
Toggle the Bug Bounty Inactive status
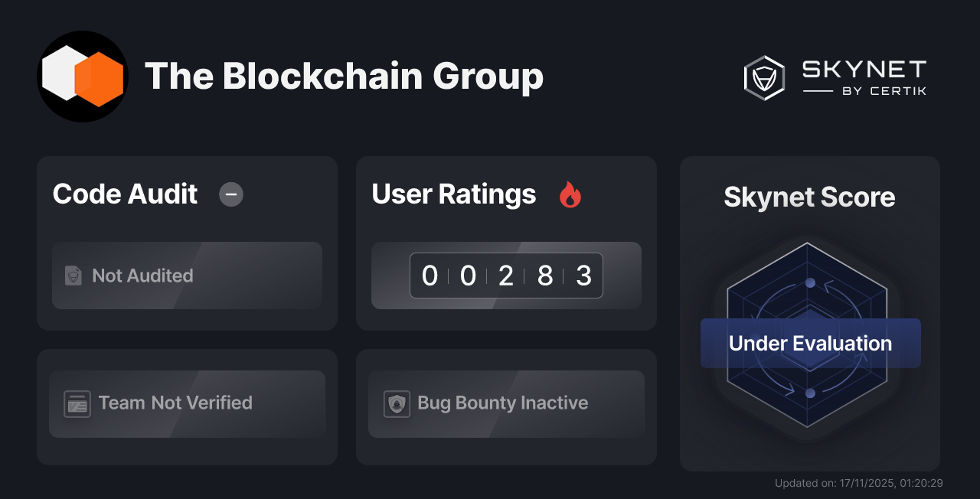pyautogui.click(x=506, y=403)
